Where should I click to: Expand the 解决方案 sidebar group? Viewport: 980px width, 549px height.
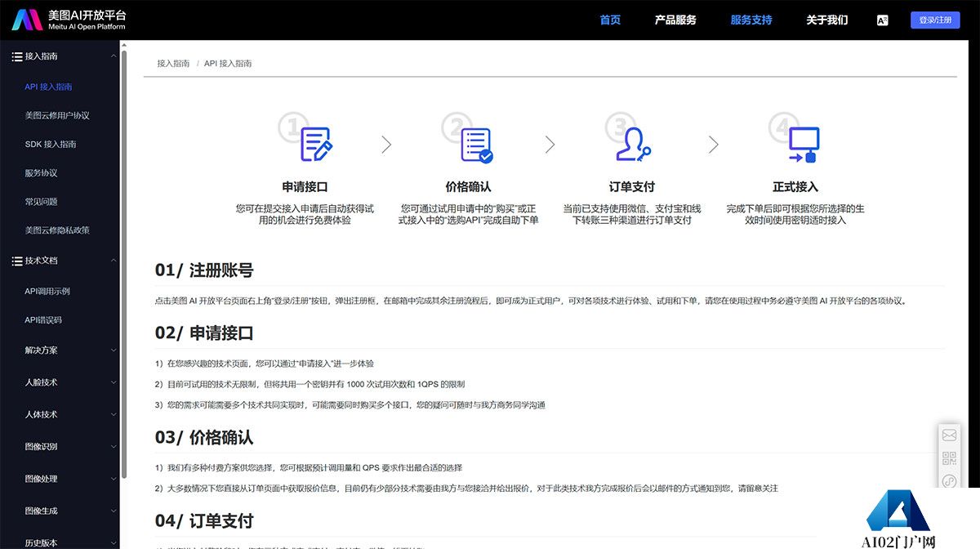point(114,350)
